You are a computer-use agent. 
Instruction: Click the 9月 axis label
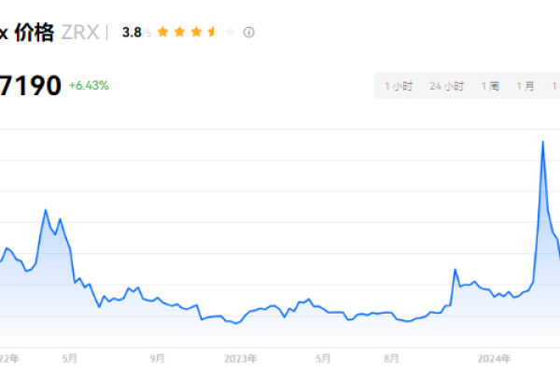(157, 357)
